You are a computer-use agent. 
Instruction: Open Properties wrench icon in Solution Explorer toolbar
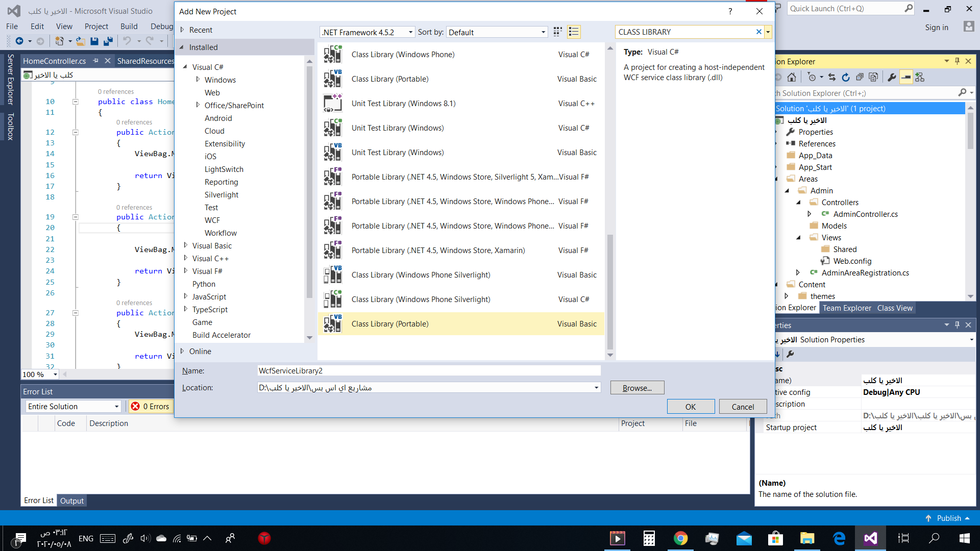point(892,77)
